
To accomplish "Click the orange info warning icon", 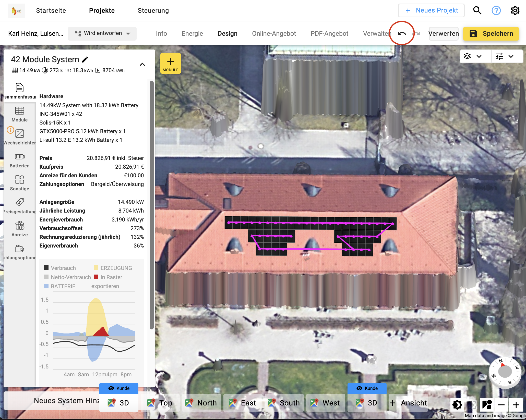I will click(x=10, y=130).
